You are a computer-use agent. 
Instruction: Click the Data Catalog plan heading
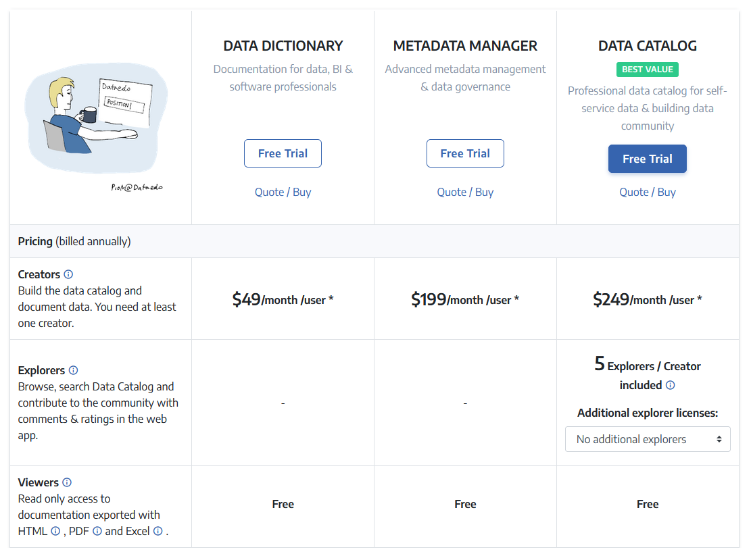click(x=647, y=46)
